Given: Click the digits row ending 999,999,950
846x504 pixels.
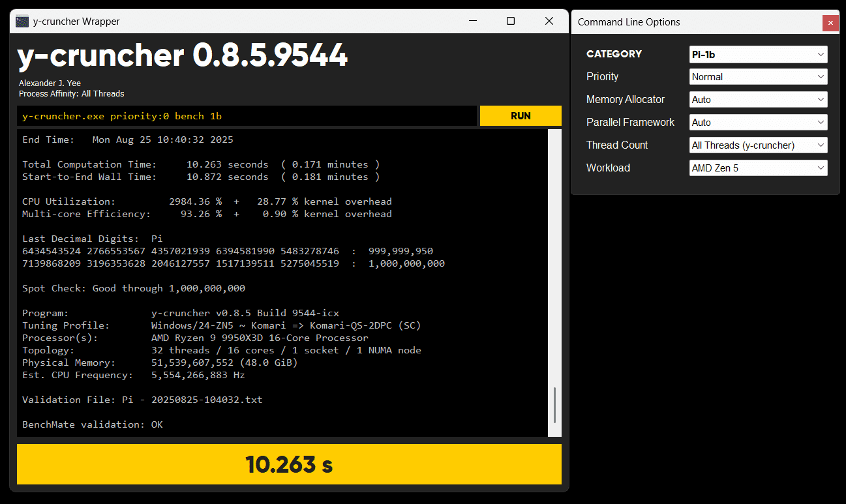Looking at the screenshot, I should click(x=228, y=251).
